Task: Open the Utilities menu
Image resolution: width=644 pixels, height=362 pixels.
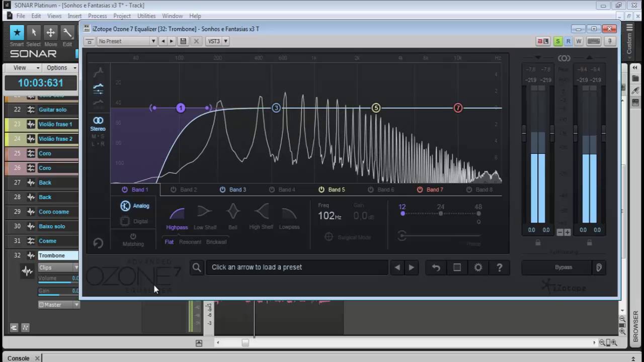Action: coord(146,16)
